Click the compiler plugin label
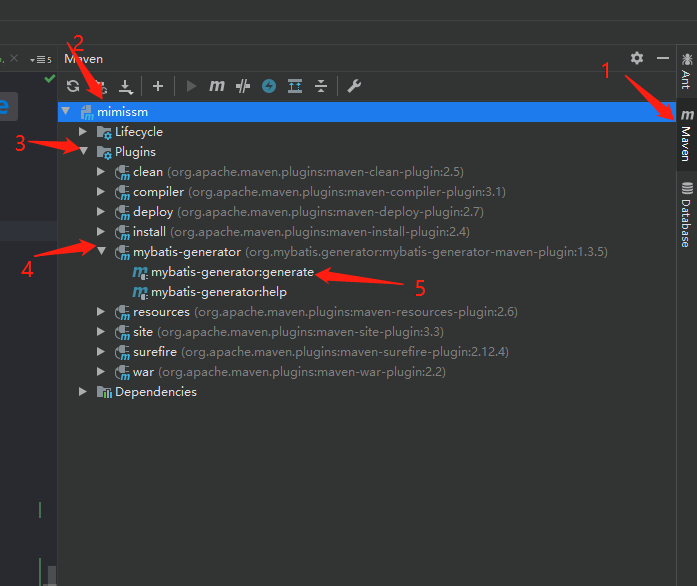 [158, 192]
